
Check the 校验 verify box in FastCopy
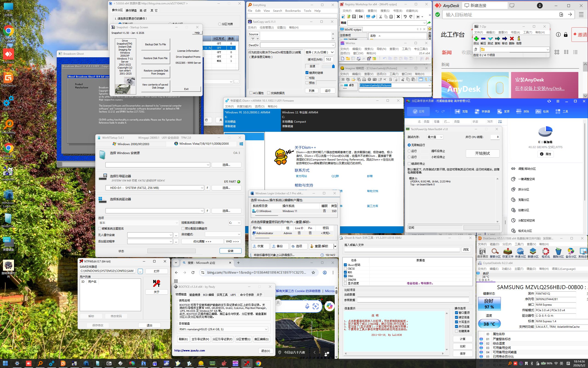click(307, 78)
